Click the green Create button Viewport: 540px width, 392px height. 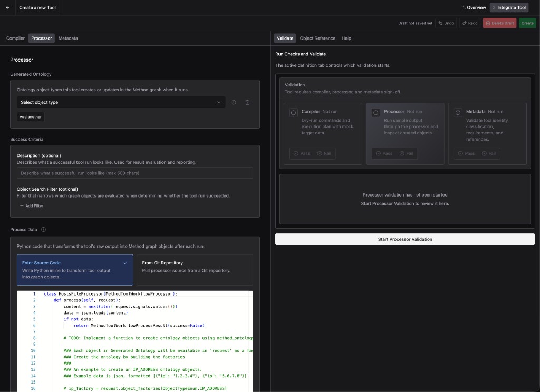[x=527, y=23]
